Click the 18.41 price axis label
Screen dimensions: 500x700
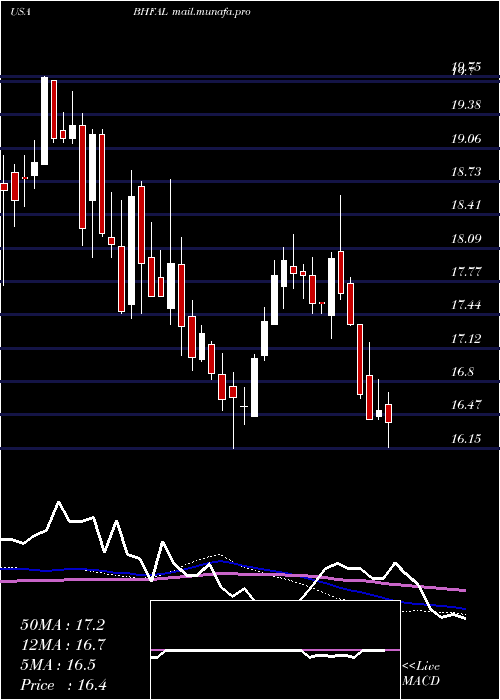pos(466,205)
